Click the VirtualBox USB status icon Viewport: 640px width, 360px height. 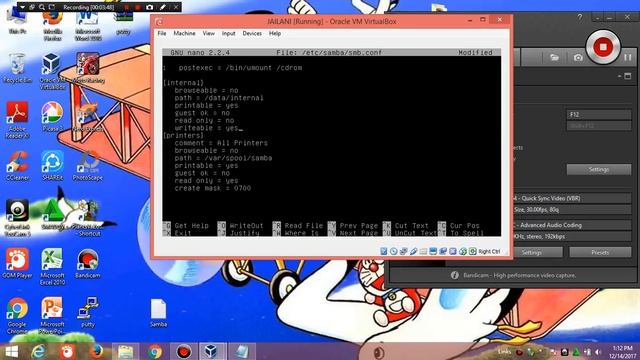coord(413,251)
